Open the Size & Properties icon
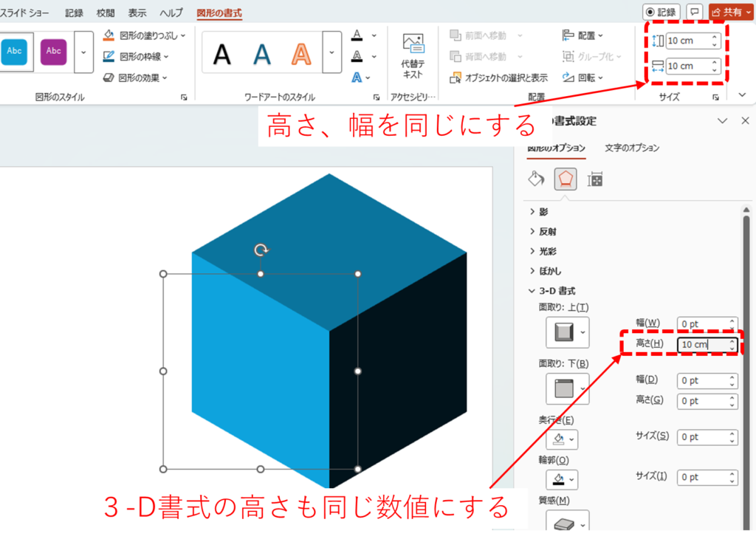 tap(594, 179)
